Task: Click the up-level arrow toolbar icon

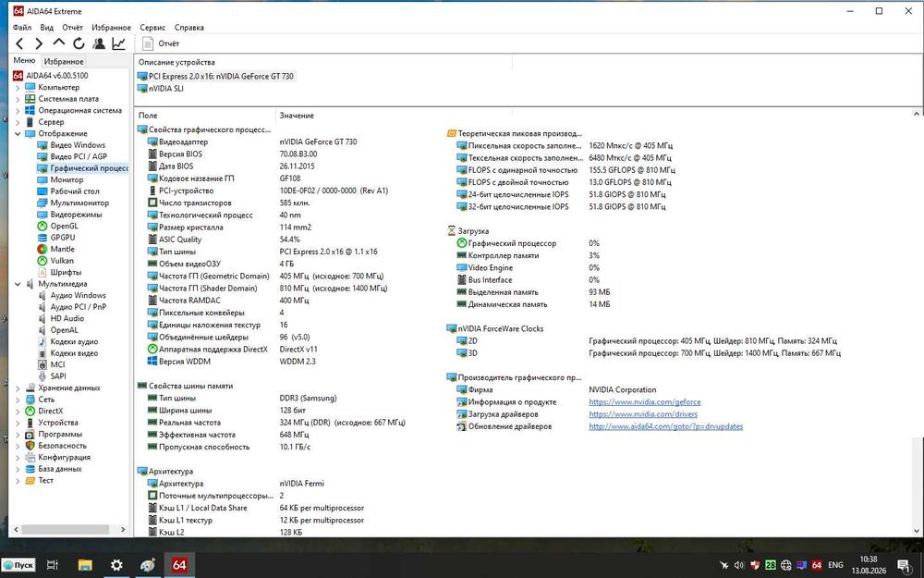Action: [x=59, y=43]
